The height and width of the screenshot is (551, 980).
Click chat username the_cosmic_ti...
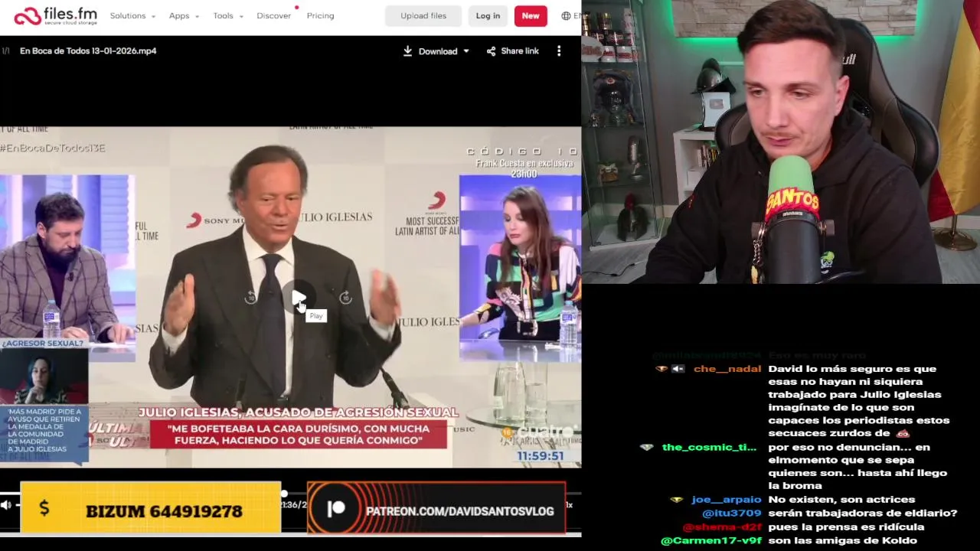click(x=709, y=447)
